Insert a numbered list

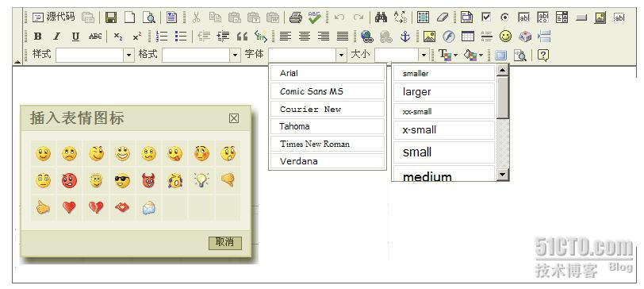(x=162, y=37)
